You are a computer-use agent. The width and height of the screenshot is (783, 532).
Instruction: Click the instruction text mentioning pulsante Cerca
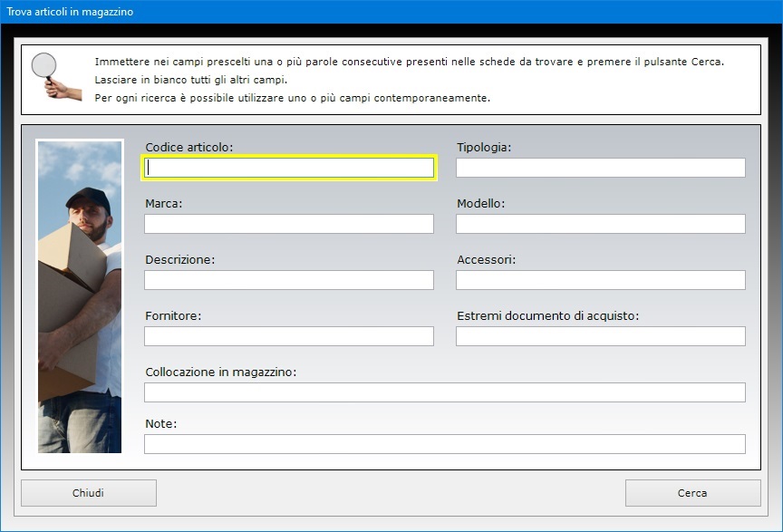(x=410, y=62)
